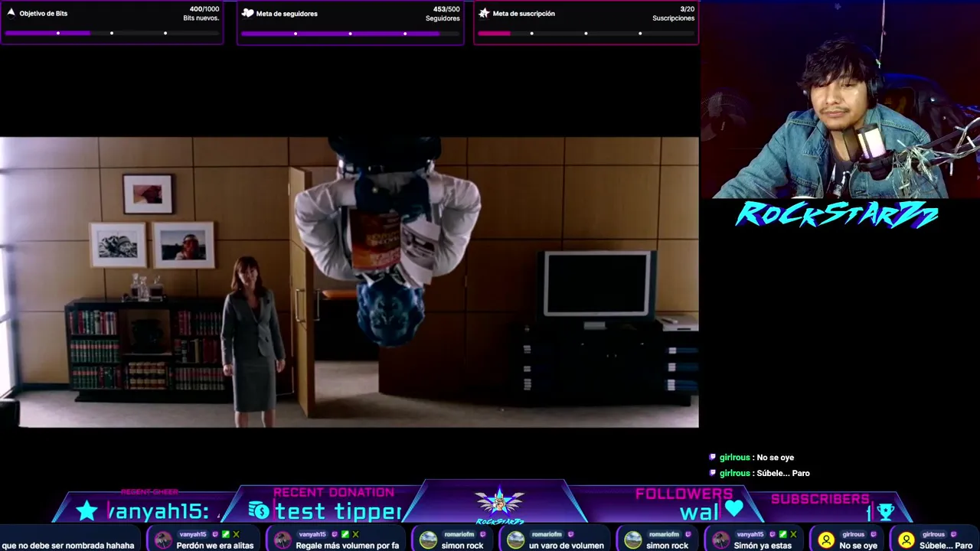Click the Meta de suscripción progress bar
The width and height of the screenshot is (980, 551).
coord(586,34)
